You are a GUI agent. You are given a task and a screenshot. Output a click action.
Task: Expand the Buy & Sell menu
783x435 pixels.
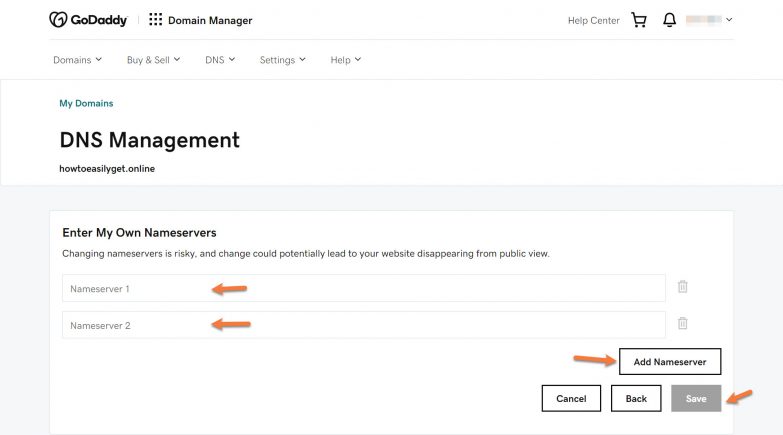(153, 60)
